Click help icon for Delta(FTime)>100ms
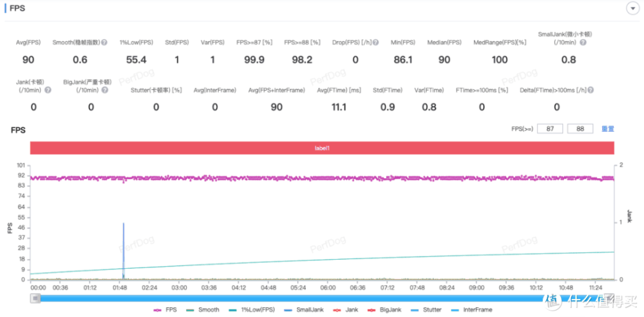The width and height of the screenshot is (644, 317). click(x=590, y=90)
